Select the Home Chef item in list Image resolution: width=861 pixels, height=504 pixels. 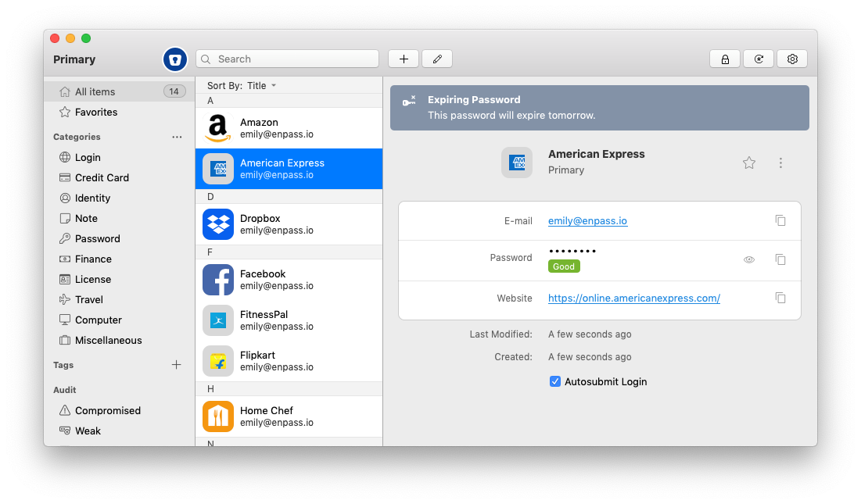[289, 416]
